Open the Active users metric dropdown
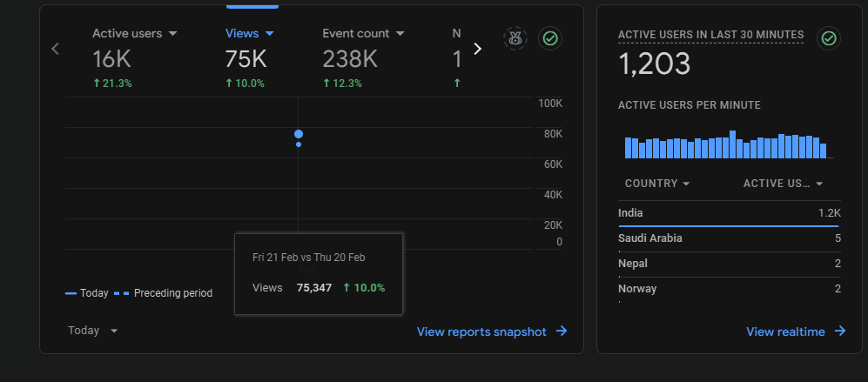Viewport: 868px width, 382px height. pyautogui.click(x=172, y=34)
